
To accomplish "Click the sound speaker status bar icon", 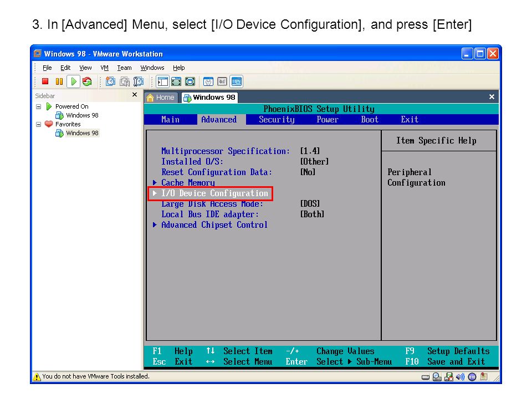I will [460, 377].
